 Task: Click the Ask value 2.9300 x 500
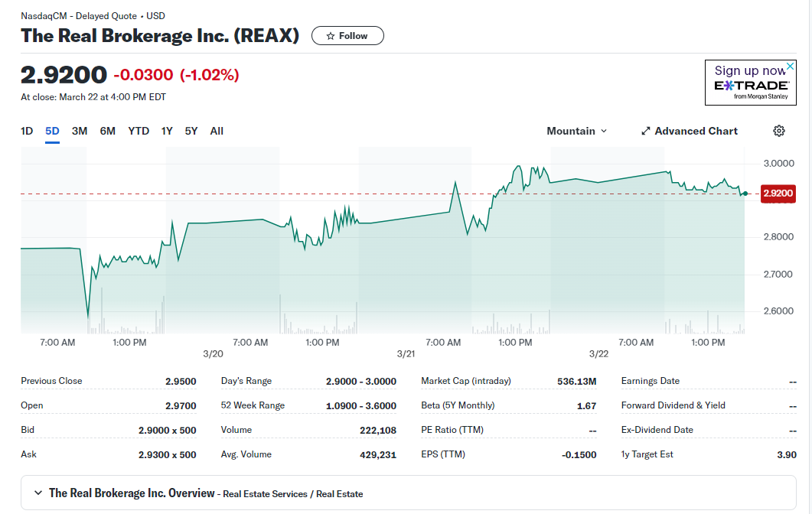pos(168,455)
